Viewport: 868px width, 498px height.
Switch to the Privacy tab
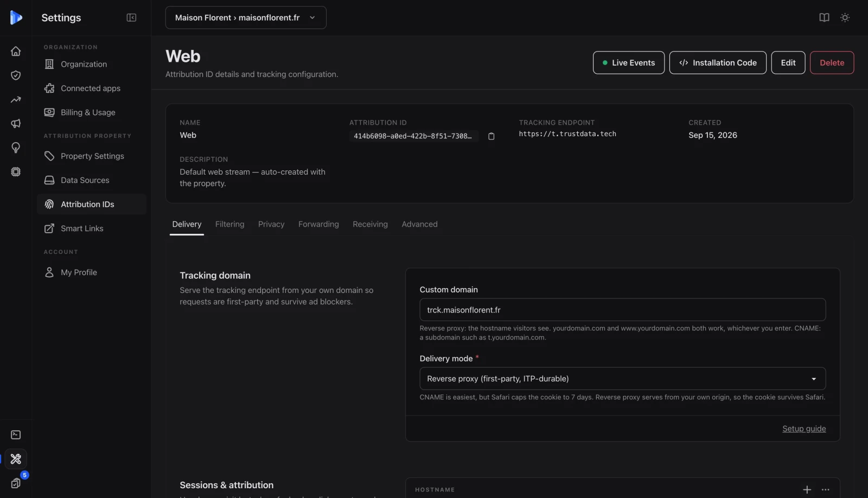271,224
